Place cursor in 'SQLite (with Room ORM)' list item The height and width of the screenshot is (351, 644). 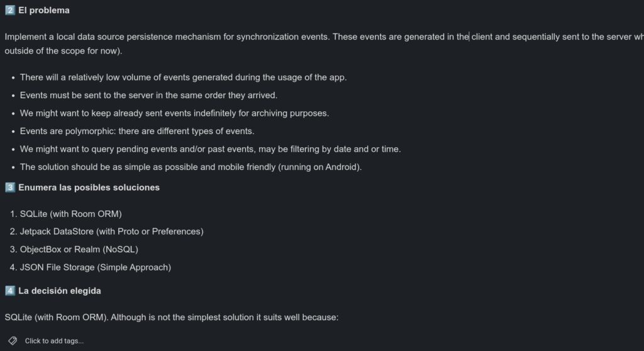point(70,214)
